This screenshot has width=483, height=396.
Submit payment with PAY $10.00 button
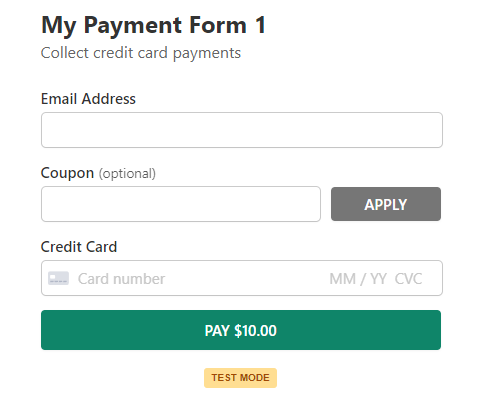point(241,330)
